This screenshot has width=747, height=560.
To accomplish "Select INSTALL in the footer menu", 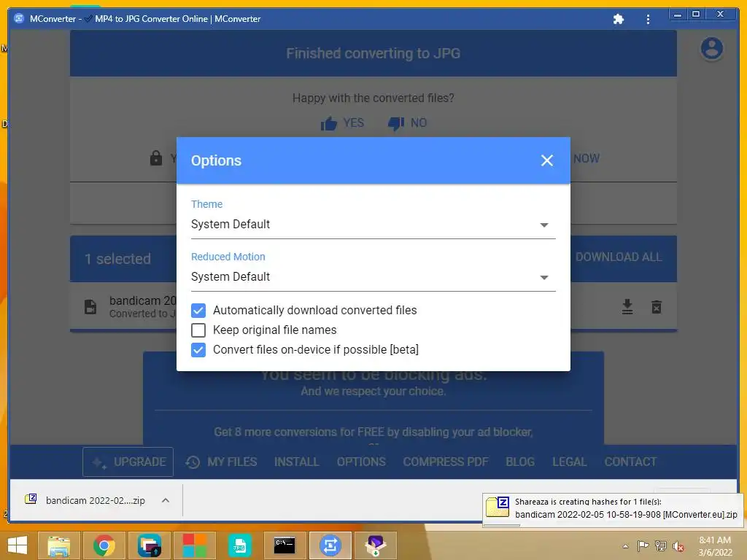I will coord(296,462).
